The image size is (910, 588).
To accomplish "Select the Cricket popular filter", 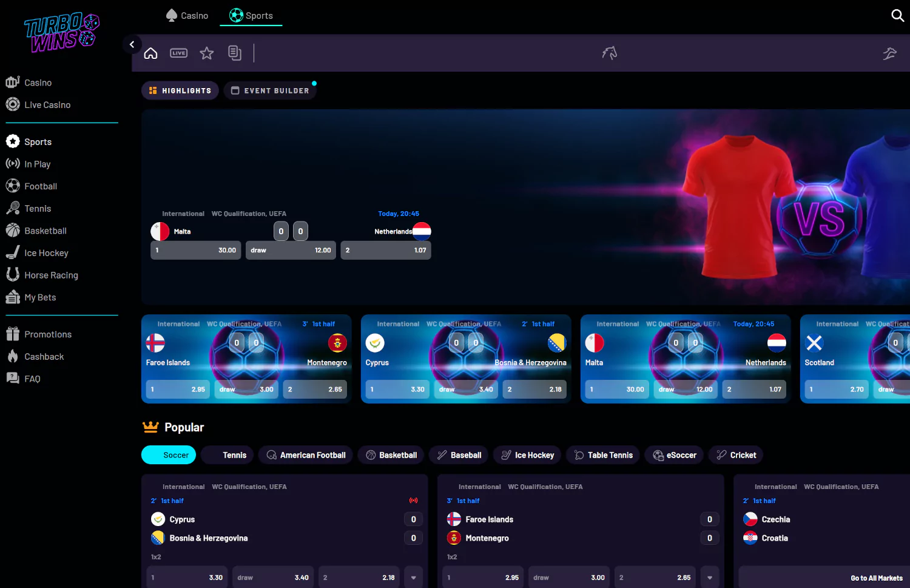I will click(x=736, y=455).
